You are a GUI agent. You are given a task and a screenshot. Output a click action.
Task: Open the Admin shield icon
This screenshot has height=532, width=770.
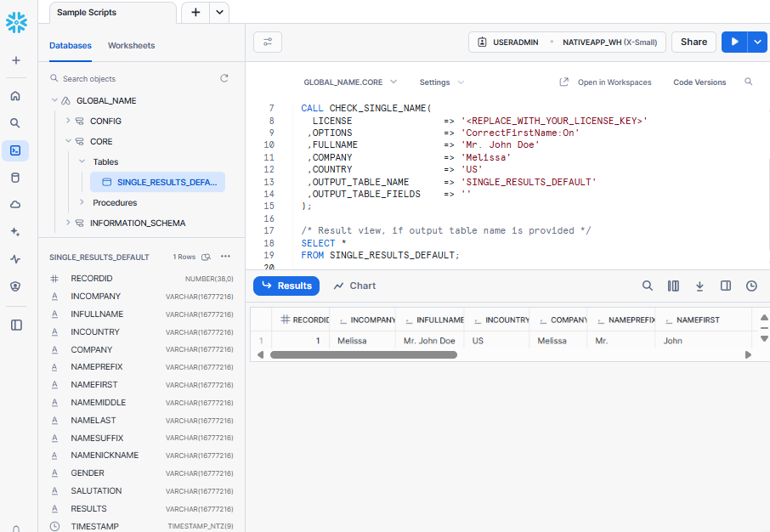(x=15, y=286)
